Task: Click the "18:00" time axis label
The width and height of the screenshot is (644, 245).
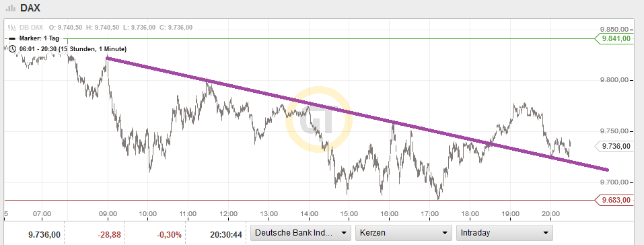Action: point(470,214)
